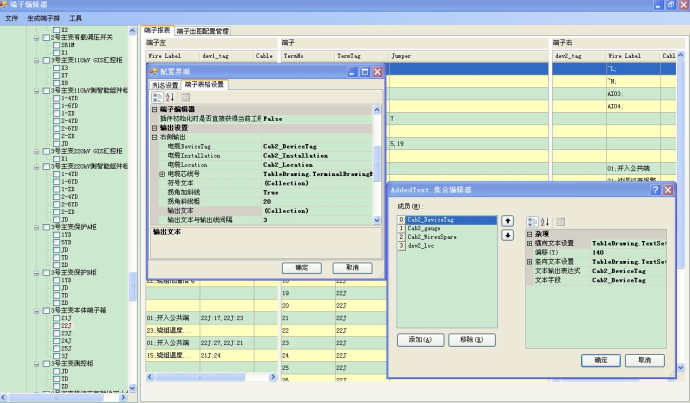The width and height of the screenshot is (690, 403).
Task: Check the 3号主变110kV GIS汇控柜 checkbox
Action: 45,59
